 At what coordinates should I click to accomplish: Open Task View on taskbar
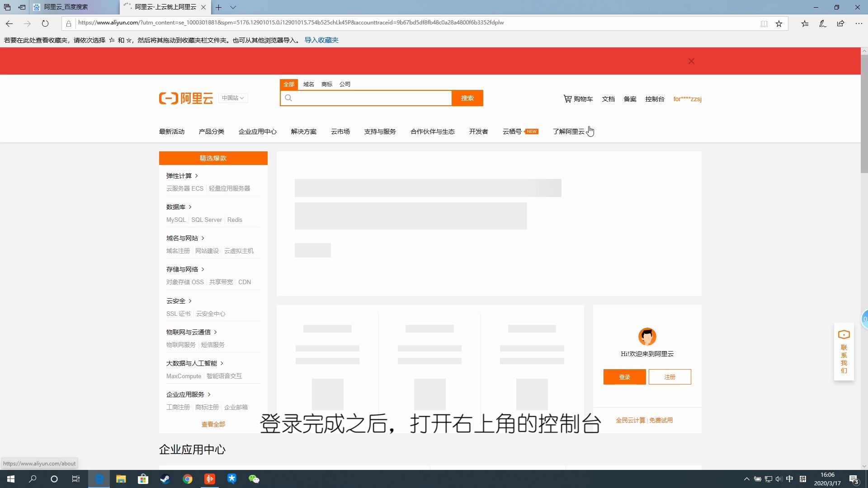pyautogui.click(x=76, y=479)
